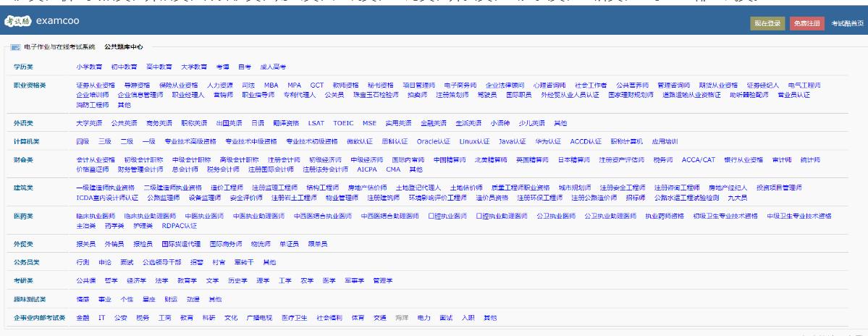Viewport: 868px width, 336px height.
Task: Open 消防工程师 link
Action: click(x=93, y=104)
